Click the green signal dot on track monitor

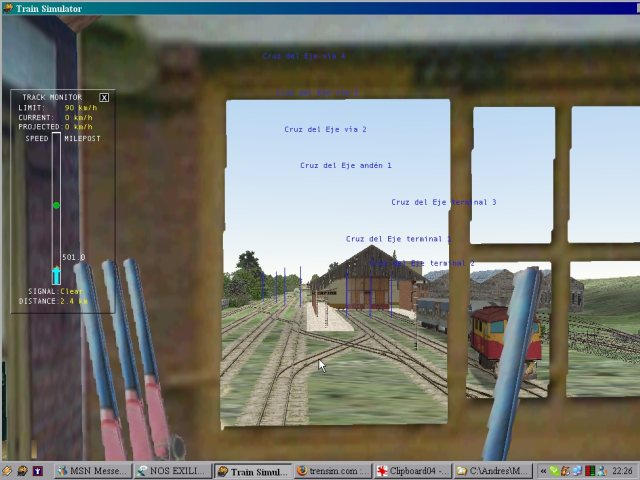click(x=56, y=205)
